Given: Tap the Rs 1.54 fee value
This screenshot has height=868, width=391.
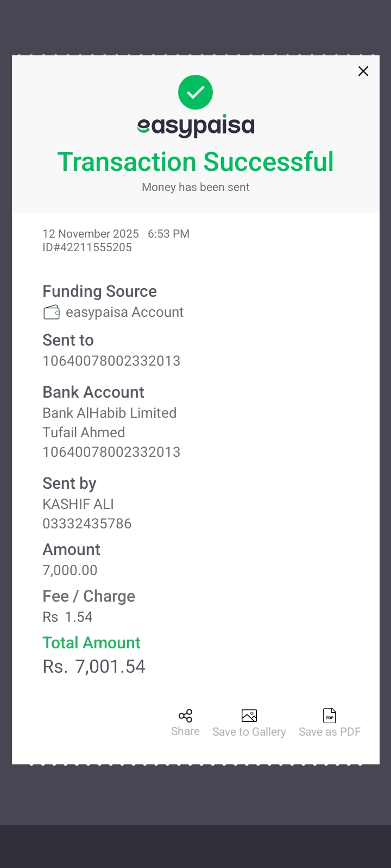Looking at the screenshot, I should tap(68, 617).
